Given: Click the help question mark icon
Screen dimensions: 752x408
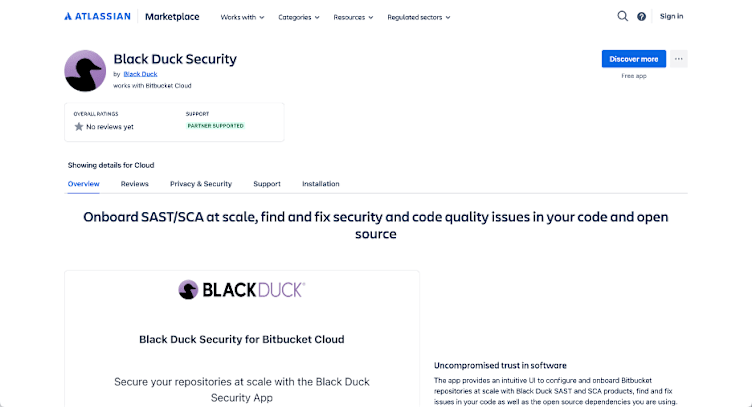Looking at the screenshot, I should 641,17.
